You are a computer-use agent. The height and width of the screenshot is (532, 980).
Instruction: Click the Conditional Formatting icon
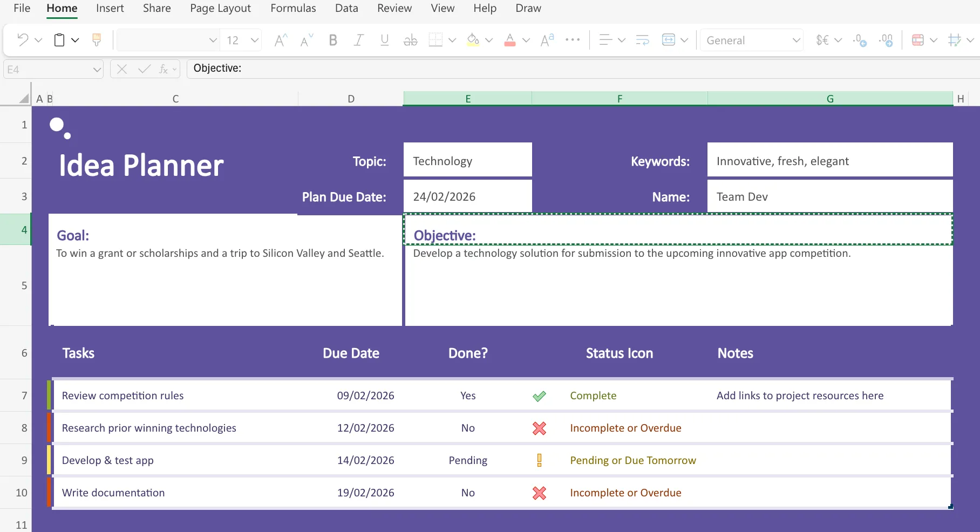[918, 40]
